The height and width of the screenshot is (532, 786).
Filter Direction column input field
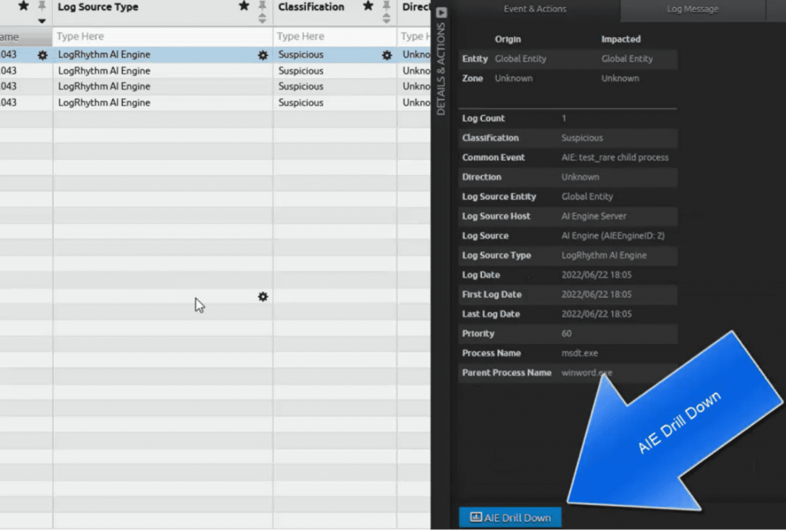click(414, 37)
